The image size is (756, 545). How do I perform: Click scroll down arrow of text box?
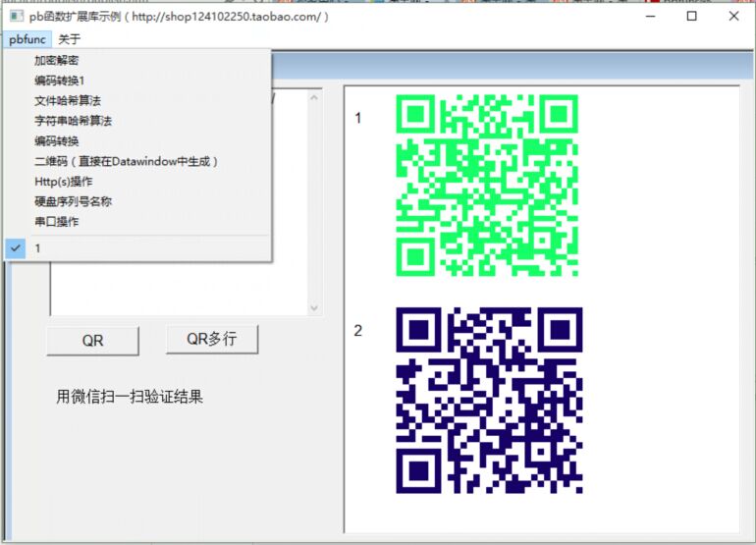click(x=314, y=307)
